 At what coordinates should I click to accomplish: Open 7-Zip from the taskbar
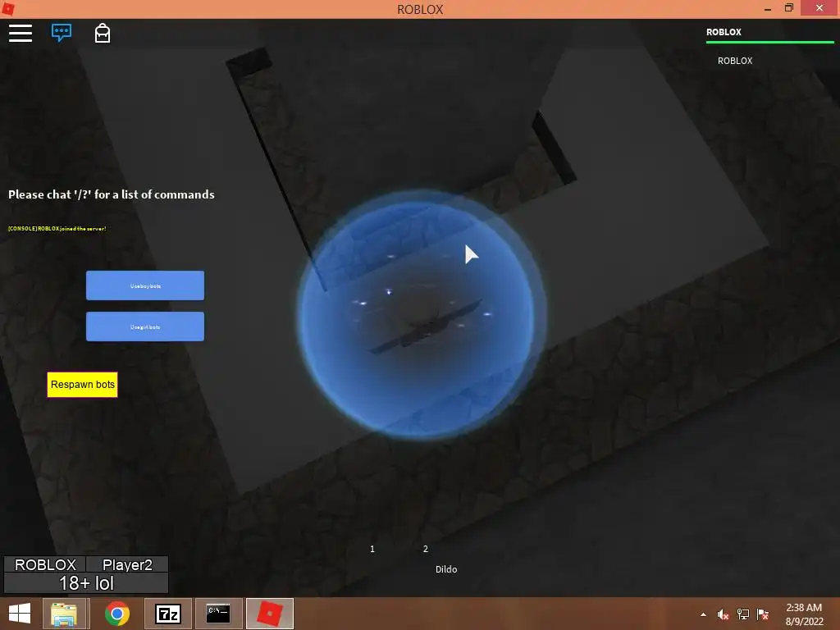pyautogui.click(x=167, y=614)
